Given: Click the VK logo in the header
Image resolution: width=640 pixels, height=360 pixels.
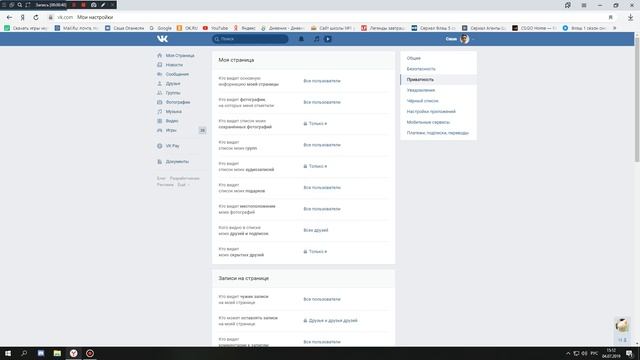Looking at the screenshot, I should (x=162, y=39).
